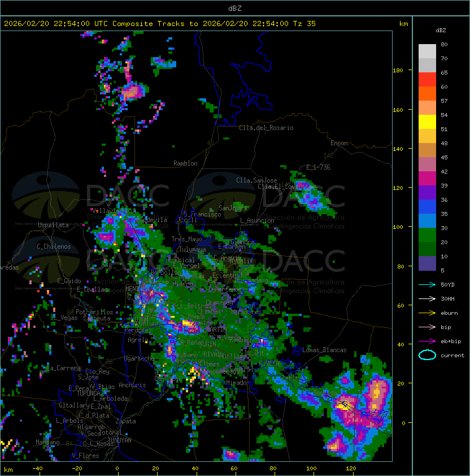Click the white 30HM track arrow

coord(427,298)
